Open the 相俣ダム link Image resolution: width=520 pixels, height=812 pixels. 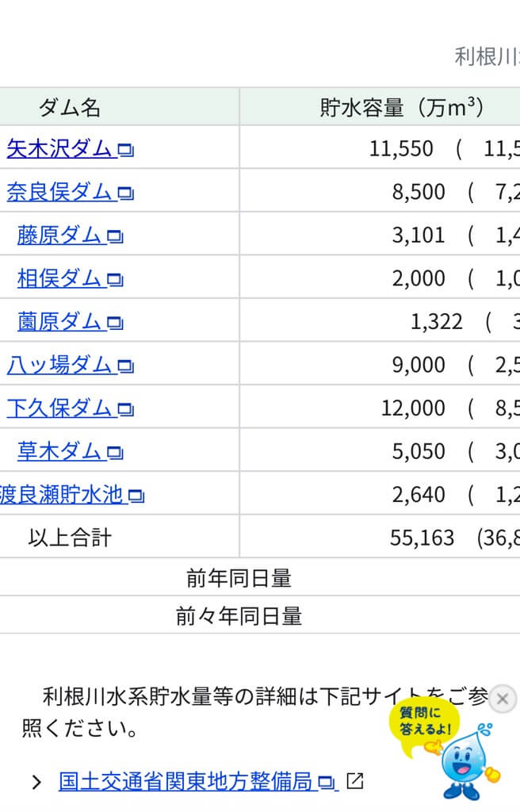[59, 278]
